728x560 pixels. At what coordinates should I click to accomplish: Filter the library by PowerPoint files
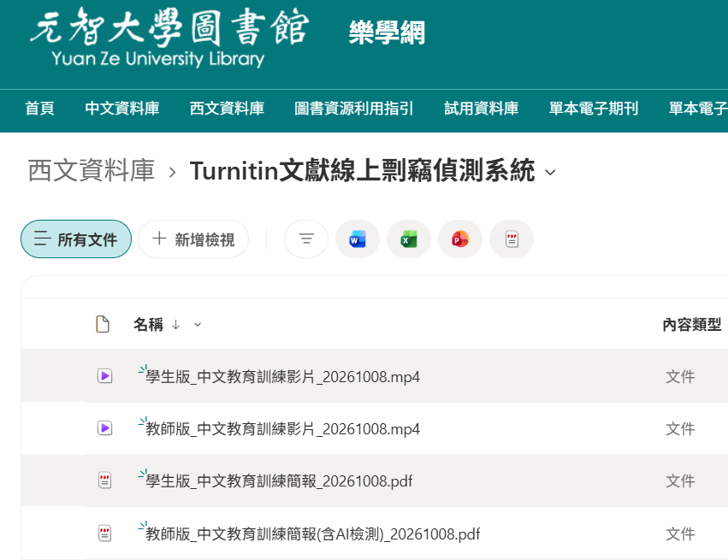(x=460, y=239)
